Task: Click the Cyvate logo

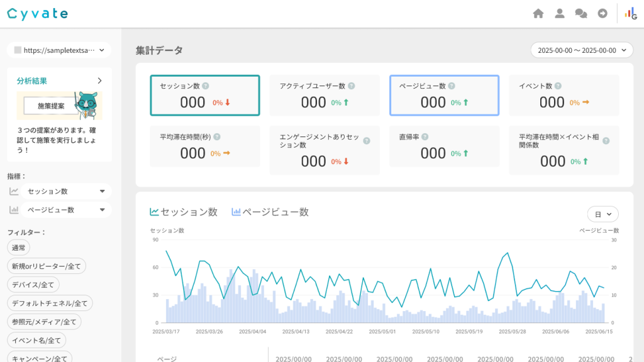Action: (38, 14)
